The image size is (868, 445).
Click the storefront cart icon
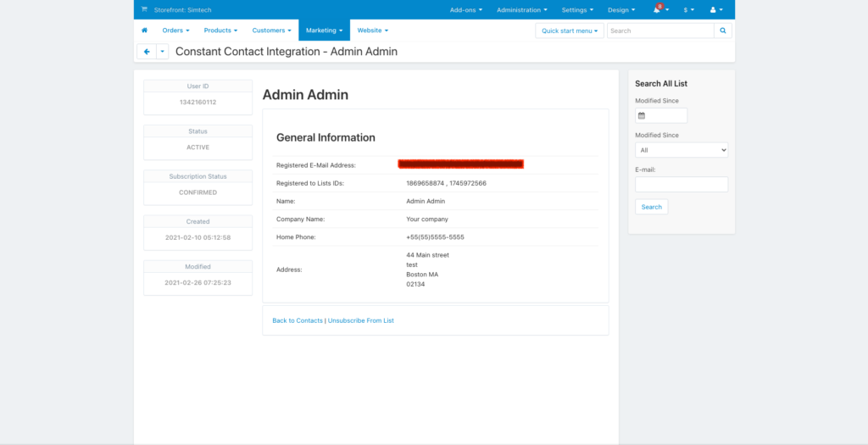tap(144, 10)
